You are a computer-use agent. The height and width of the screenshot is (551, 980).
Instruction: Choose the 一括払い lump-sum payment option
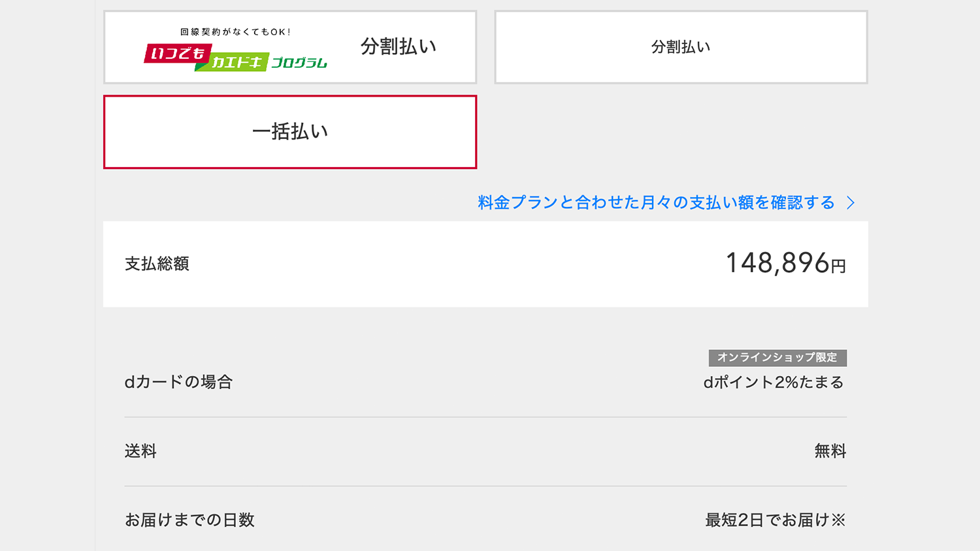click(x=289, y=132)
